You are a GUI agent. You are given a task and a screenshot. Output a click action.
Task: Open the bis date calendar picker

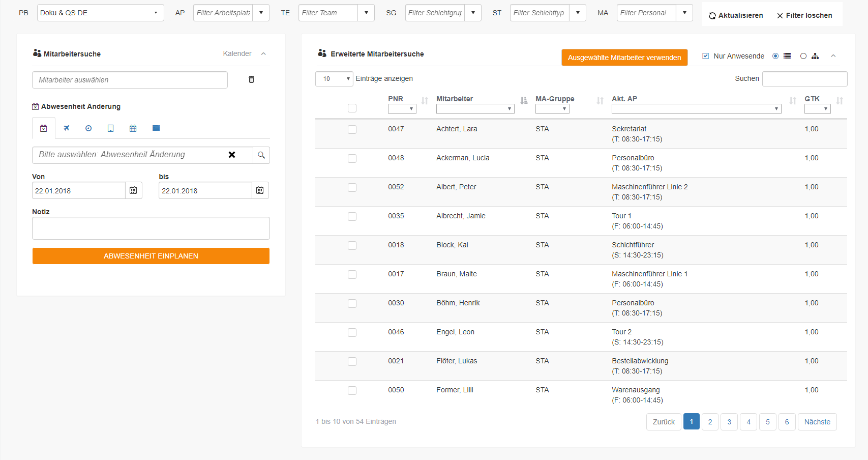pos(260,190)
